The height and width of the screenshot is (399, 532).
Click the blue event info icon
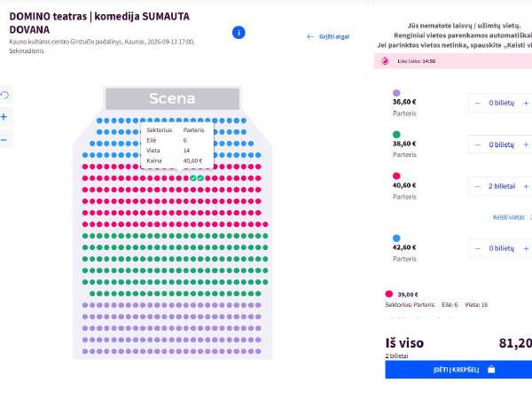(x=239, y=33)
